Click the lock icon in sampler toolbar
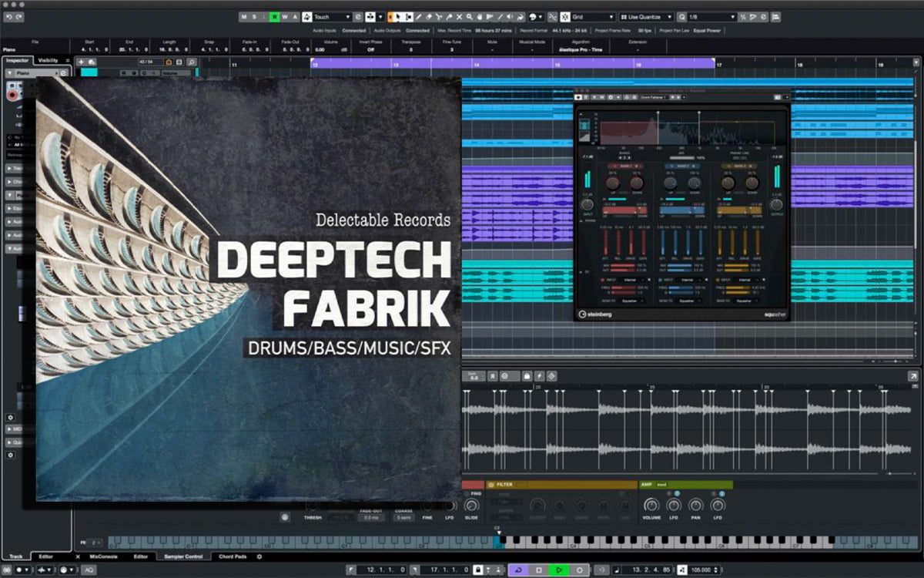Image resolution: width=924 pixels, height=578 pixels. click(527, 376)
